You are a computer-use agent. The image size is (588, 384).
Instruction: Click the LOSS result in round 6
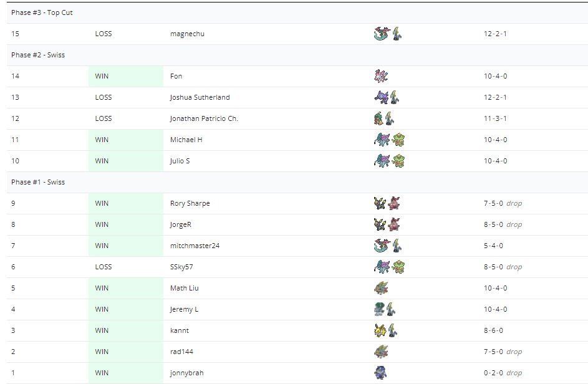pyautogui.click(x=104, y=267)
